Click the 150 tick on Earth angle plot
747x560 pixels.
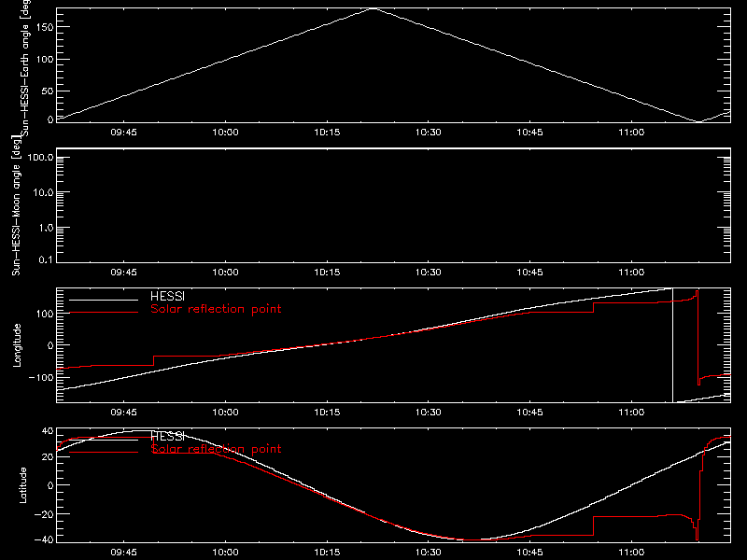coord(44,27)
